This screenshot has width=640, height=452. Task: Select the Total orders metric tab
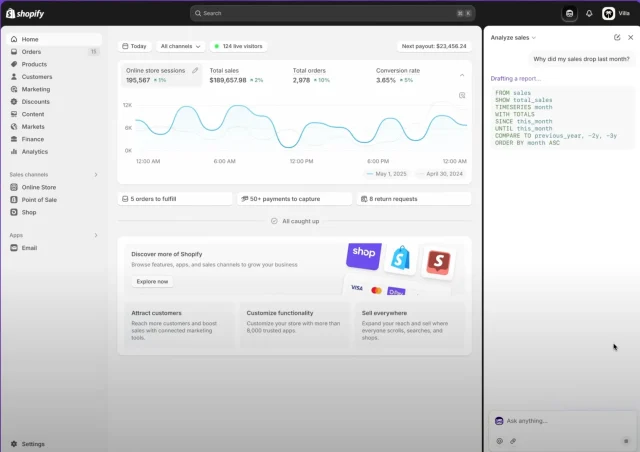(x=328, y=75)
